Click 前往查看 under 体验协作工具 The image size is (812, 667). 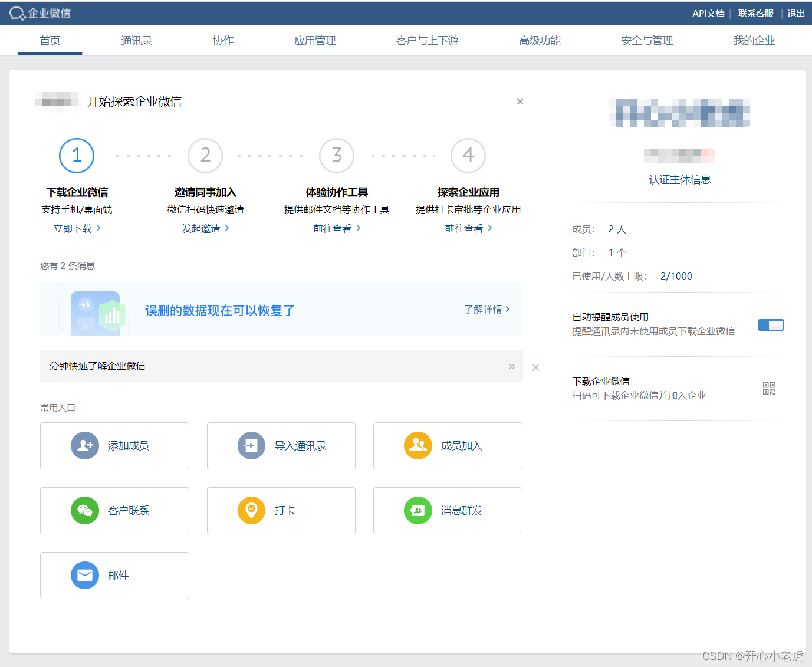[x=337, y=228]
